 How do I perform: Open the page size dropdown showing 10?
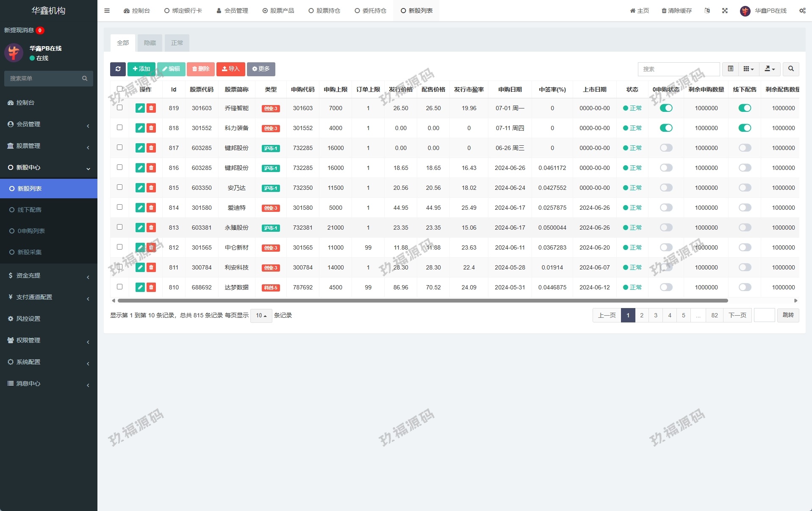tap(261, 316)
